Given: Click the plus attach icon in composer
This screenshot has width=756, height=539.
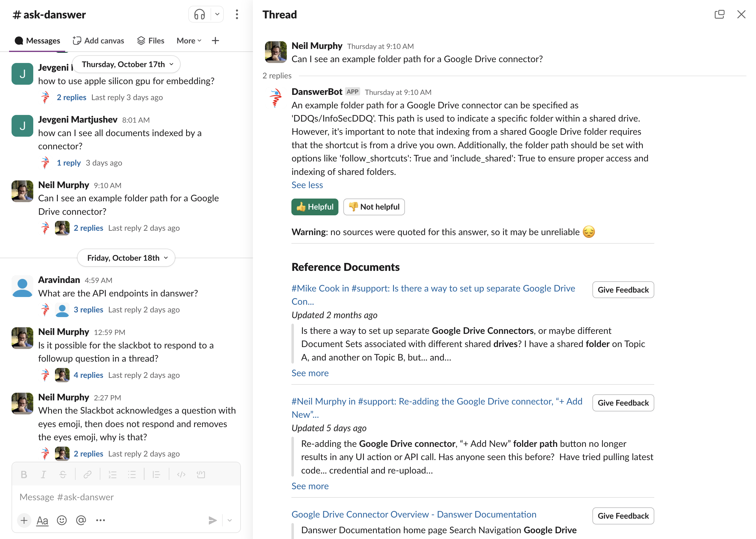Looking at the screenshot, I should (x=24, y=520).
